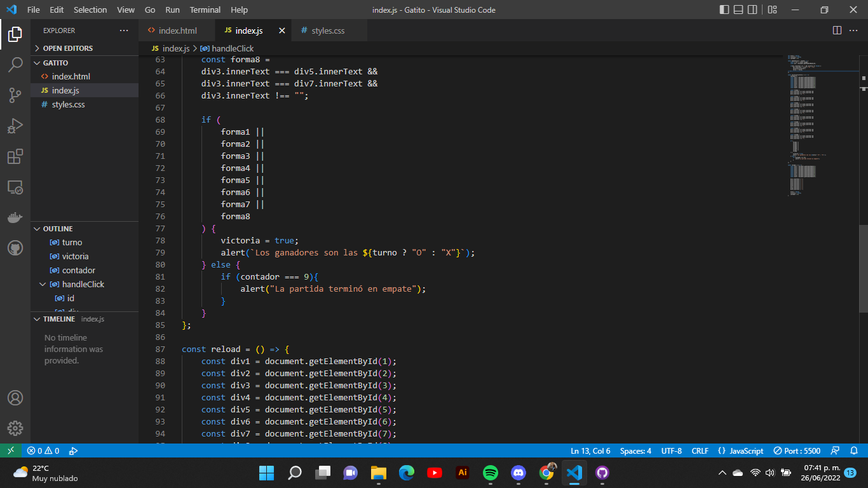Collapse handleClick in the Outline
The width and height of the screenshot is (868, 488).
click(43, 285)
